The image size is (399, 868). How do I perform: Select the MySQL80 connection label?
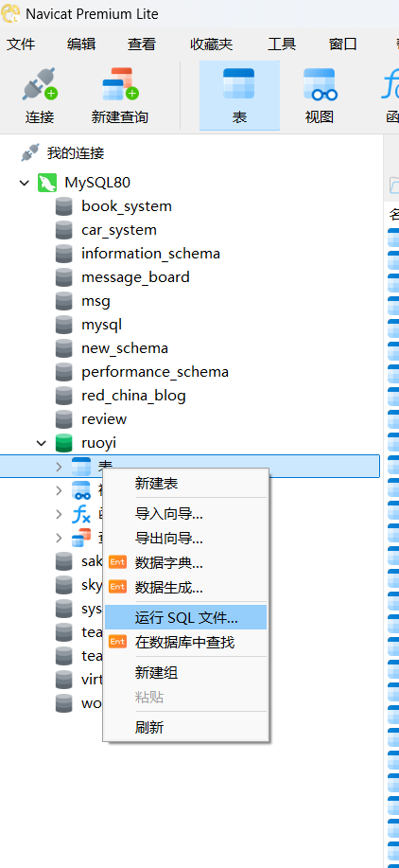[x=97, y=182]
